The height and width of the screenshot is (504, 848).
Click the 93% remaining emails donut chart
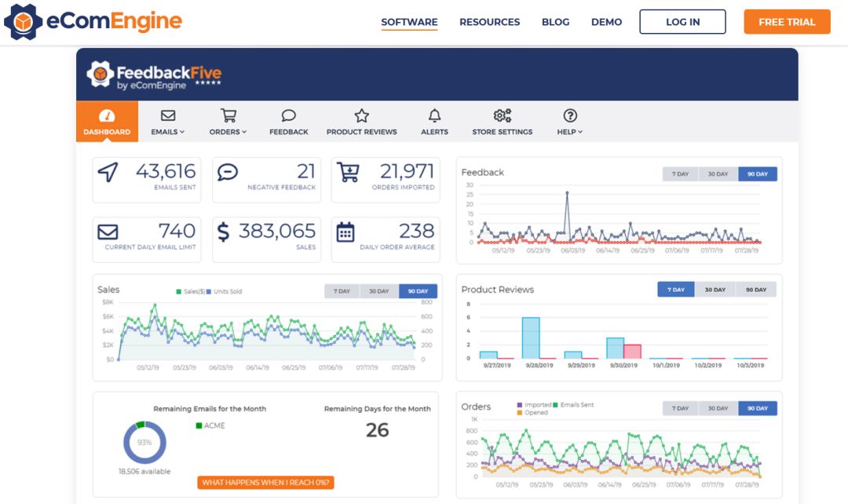click(x=144, y=442)
